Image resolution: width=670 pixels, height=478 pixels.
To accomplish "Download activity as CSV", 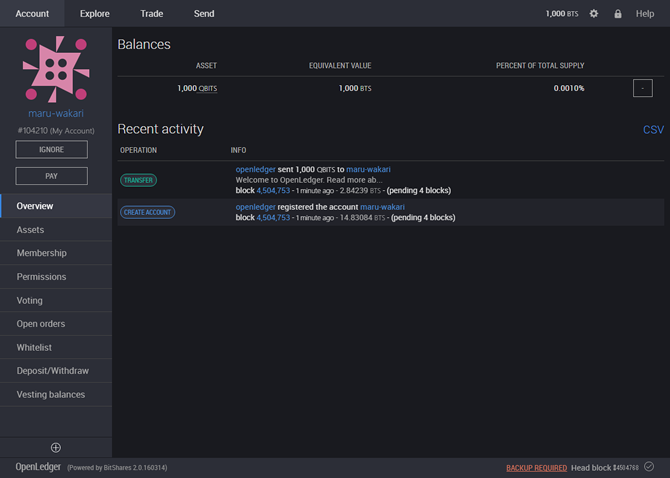I will click(x=653, y=130).
